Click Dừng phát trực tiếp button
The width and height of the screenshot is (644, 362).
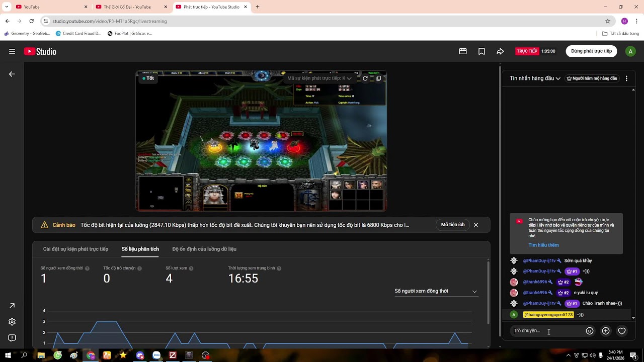point(591,51)
